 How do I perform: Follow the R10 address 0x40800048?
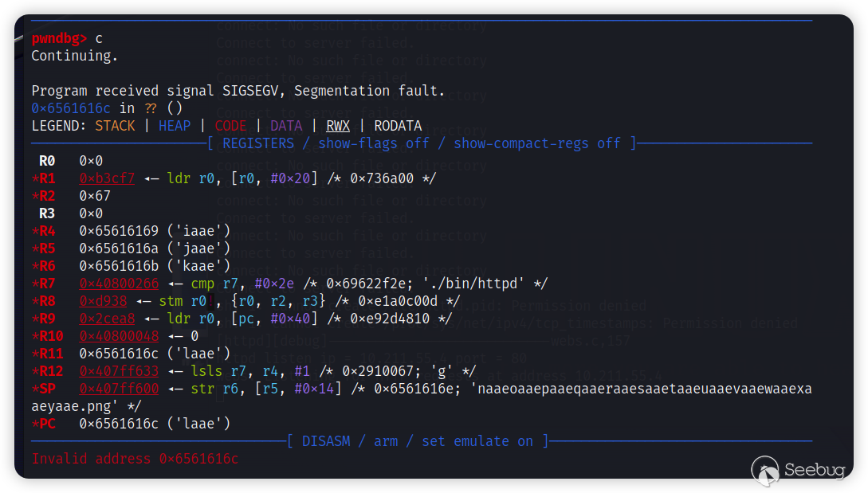pos(119,336)
